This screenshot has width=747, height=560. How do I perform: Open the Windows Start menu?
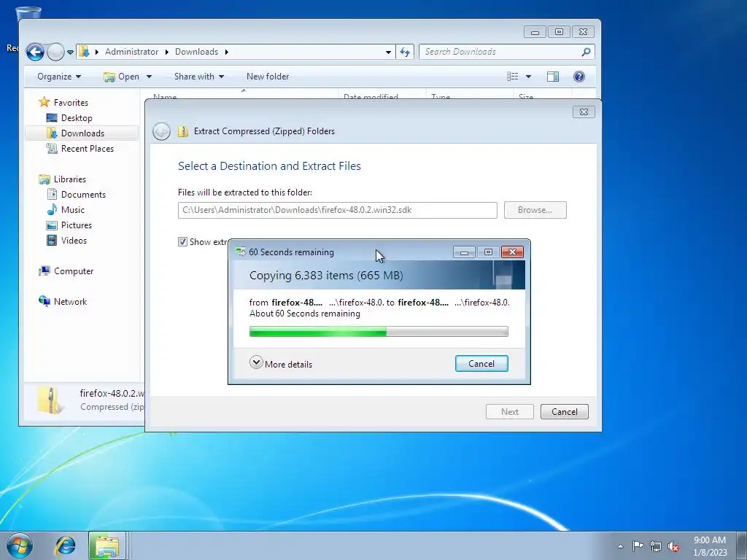pyautogui.click(x=20, y=545)
